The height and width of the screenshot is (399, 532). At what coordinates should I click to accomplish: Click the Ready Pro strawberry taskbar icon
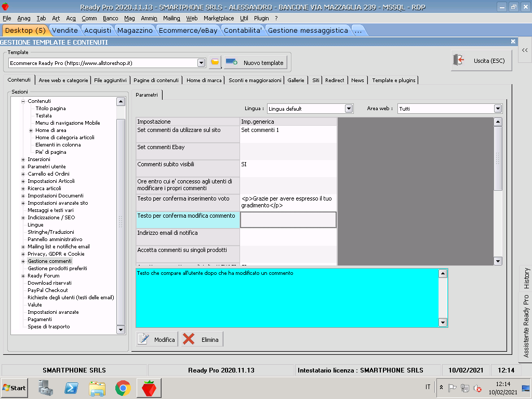149,388
